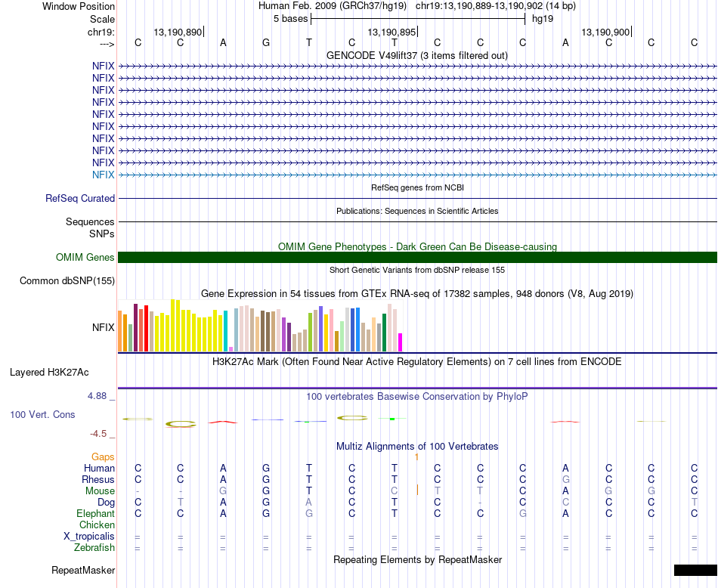Open Repeating Elements by RepeatMasker title
718x588 pixels.
tap(418, 559)
